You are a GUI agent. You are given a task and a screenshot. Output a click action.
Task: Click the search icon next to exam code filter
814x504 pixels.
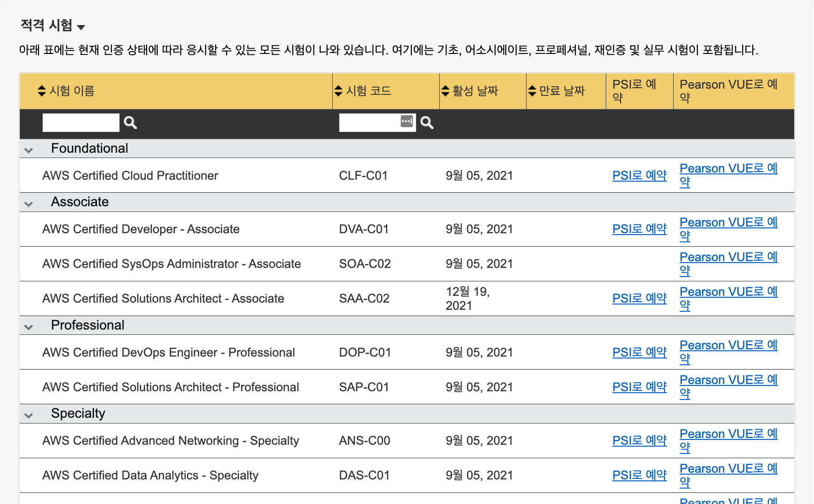[427, 123]
